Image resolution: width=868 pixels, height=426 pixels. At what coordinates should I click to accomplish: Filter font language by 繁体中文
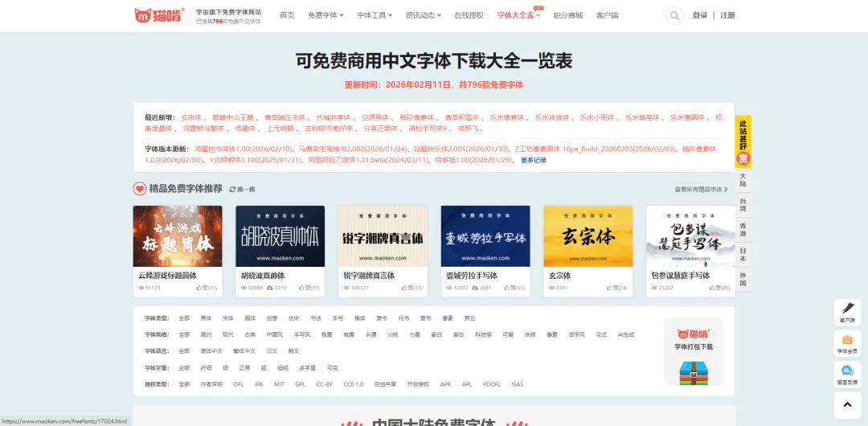[244, 351]
